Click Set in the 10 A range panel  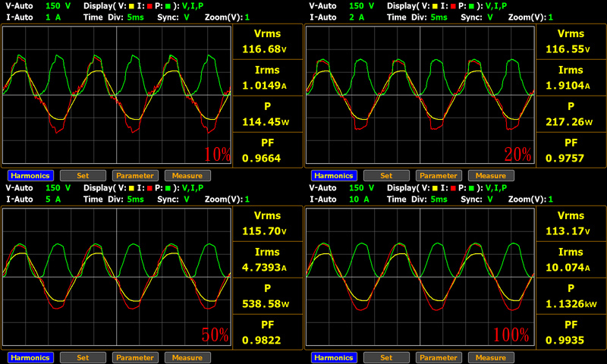tap(386, 358)
